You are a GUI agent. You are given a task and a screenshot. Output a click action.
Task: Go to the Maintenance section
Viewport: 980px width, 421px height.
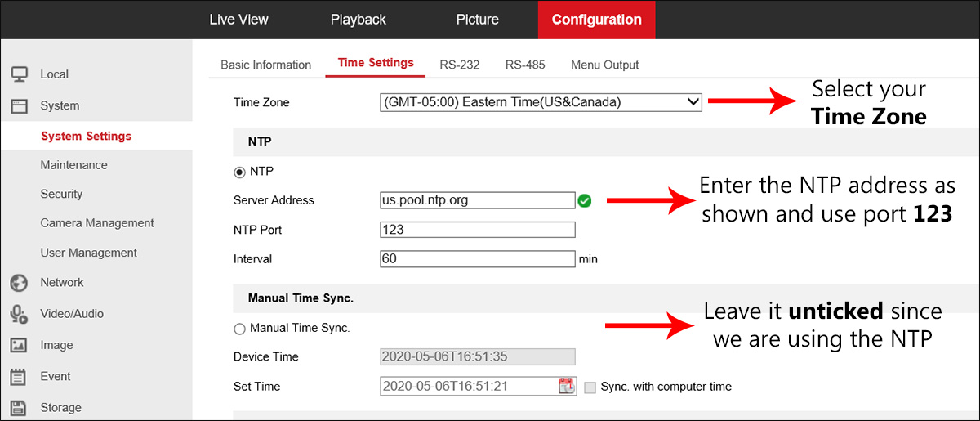[73, 165]
